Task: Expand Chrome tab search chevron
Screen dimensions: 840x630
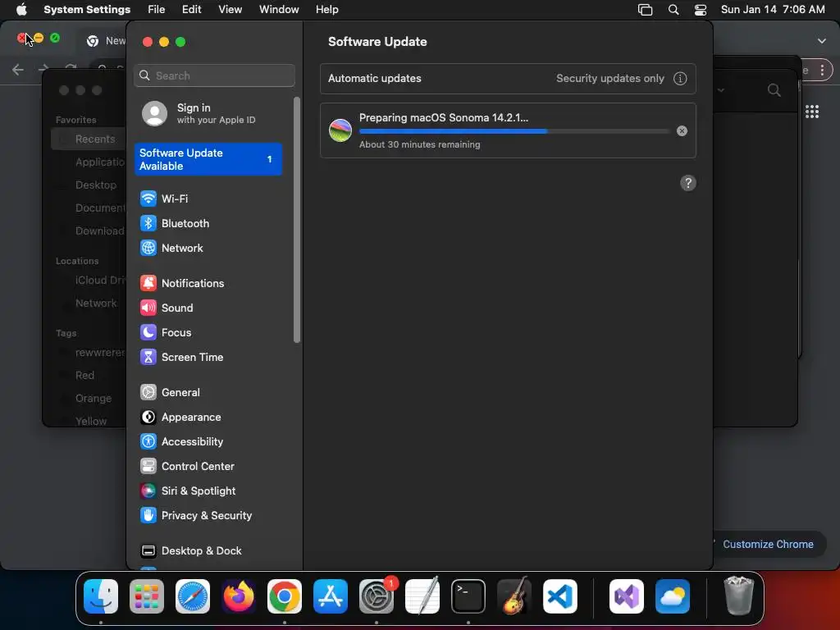Action: (822, 41)
